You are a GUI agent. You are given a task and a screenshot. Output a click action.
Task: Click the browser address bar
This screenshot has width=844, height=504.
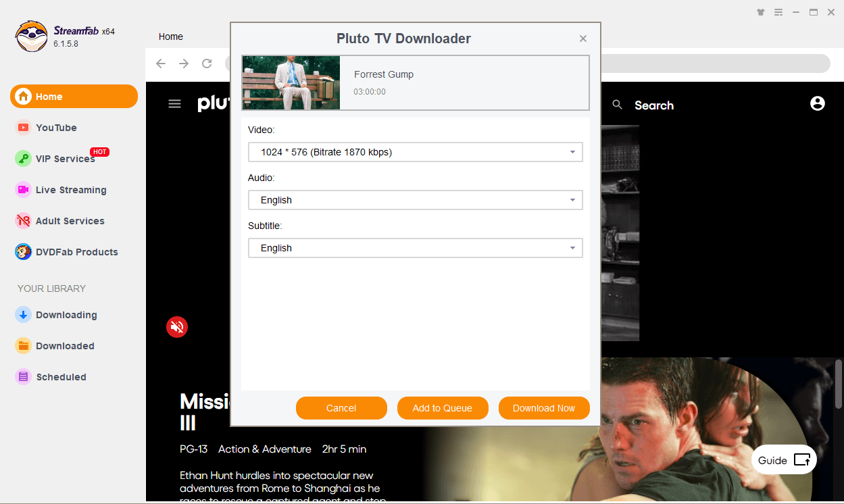coord(715,64)
